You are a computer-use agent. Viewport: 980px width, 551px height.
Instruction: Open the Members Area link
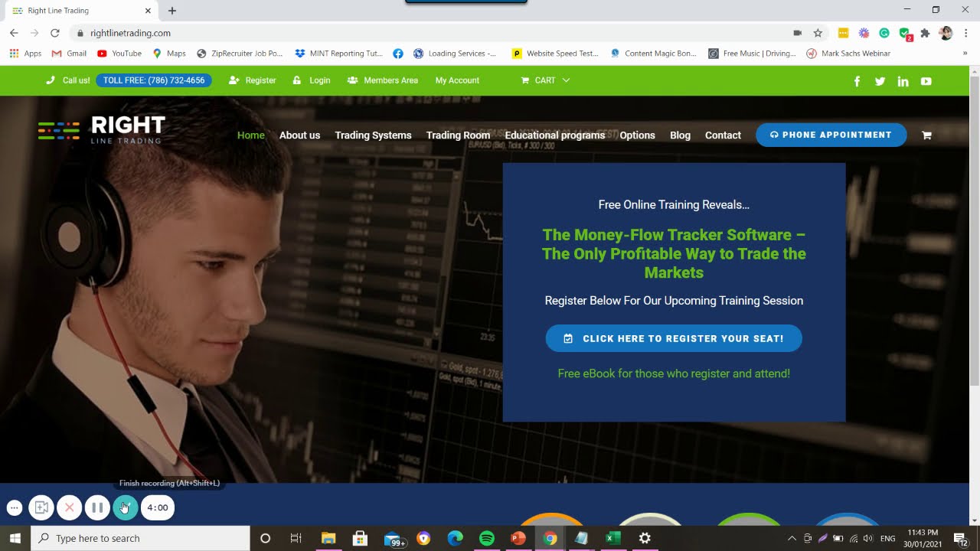coord(382,80)
